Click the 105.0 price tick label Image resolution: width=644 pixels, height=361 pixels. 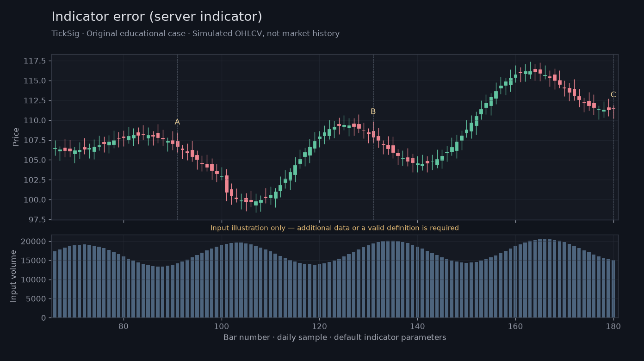point(36,160)
